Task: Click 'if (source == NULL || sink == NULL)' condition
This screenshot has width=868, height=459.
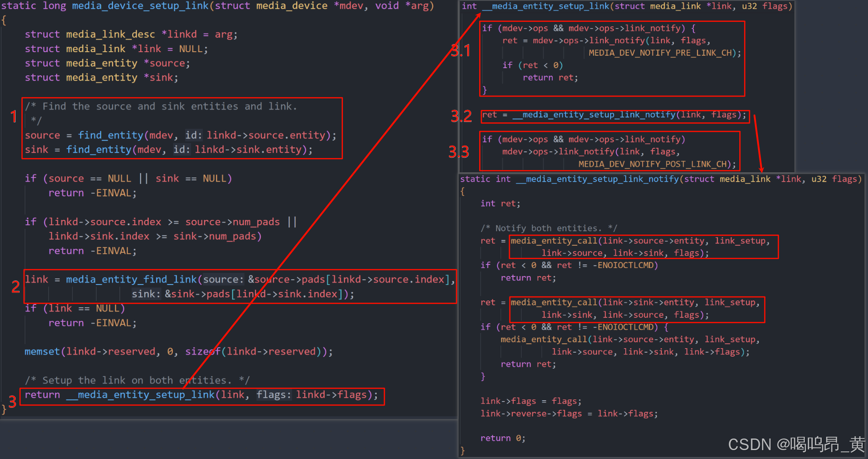Action: [x=128, y=179]
